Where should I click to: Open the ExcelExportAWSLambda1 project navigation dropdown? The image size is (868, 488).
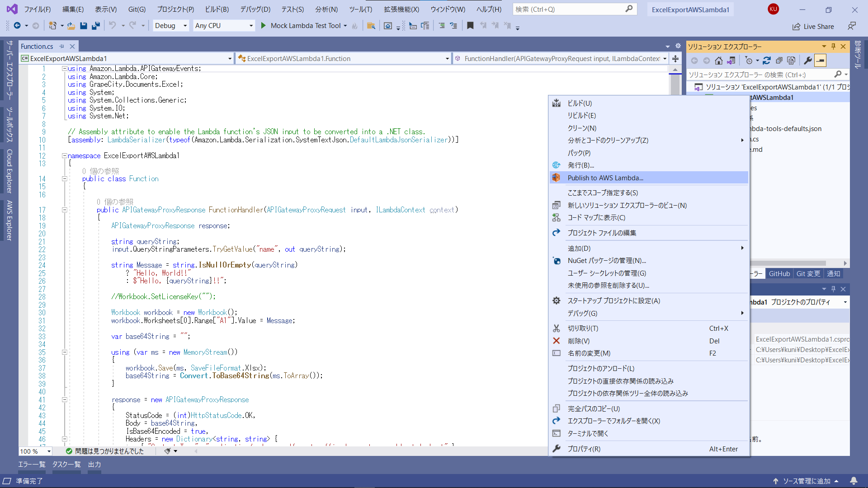pyautogui.click(x=127, y=59)
